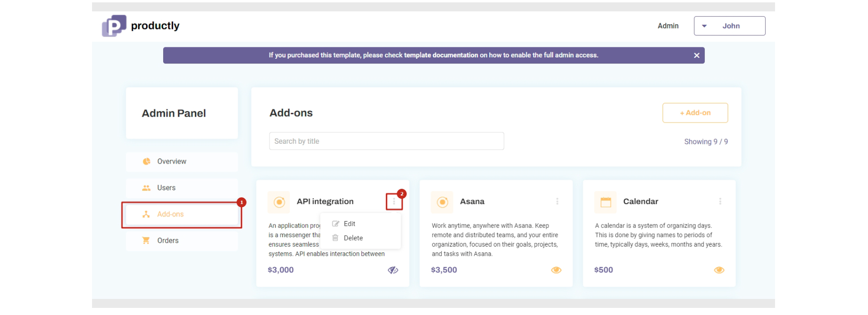Open the Calendar card three-dot menu

[x=720, y=202]
